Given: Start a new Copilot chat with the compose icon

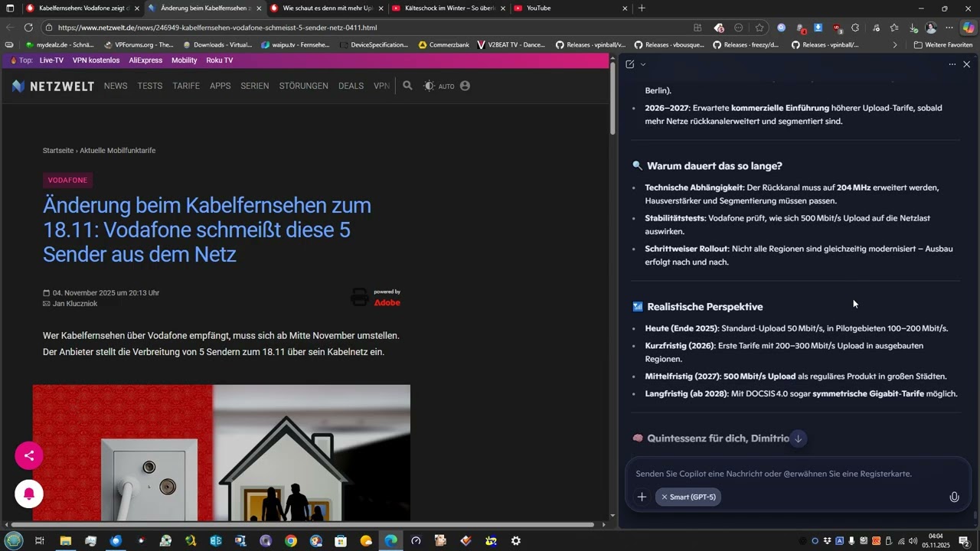Looking at the screenshot, I should pos(629,64).
